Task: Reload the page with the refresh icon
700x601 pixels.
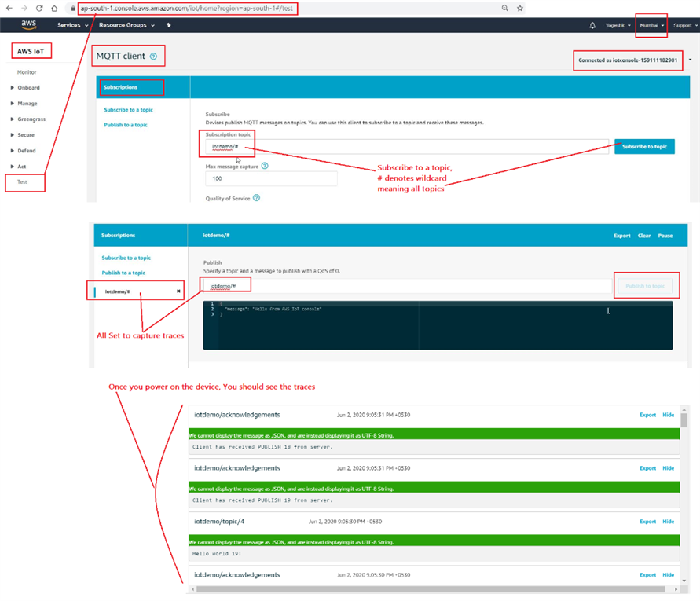Action: pos(39,8)
